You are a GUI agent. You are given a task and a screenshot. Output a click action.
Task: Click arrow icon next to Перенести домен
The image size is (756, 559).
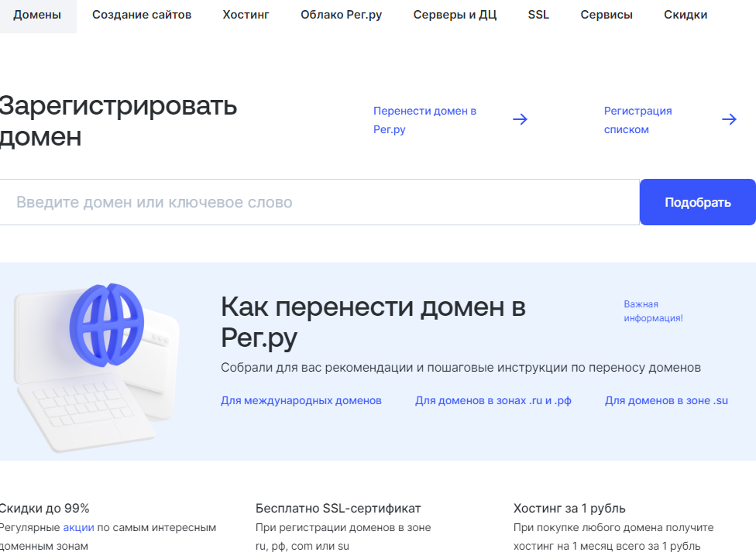tap(521, 119)
